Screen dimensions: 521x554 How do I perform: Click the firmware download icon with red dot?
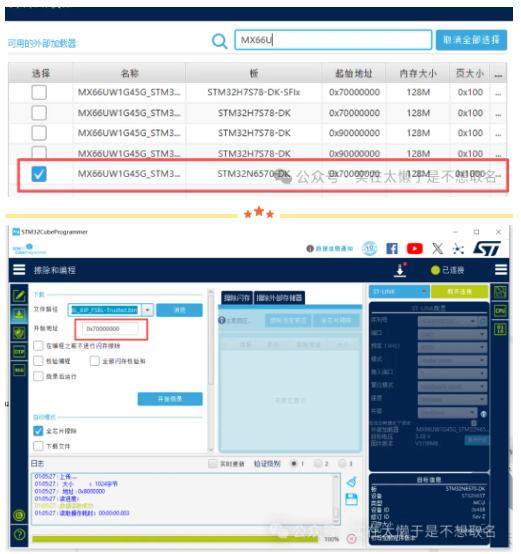pos(400,270)
